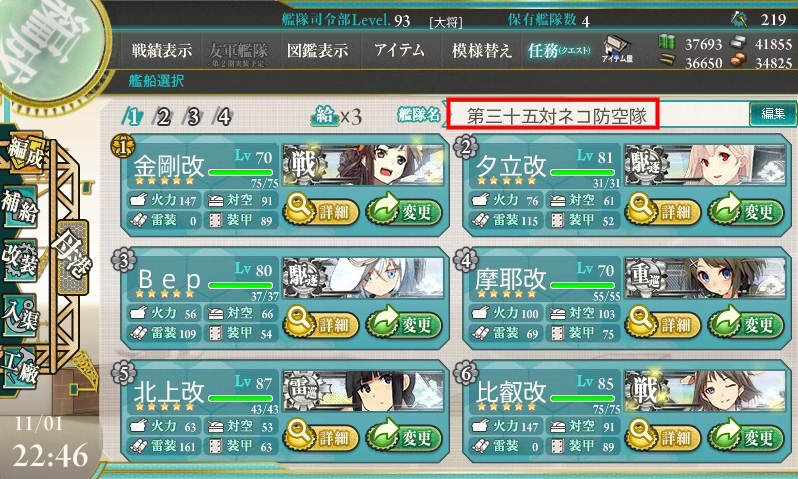The height and width of the screenshot is (479, 798).
Task: Open the 図鑑表示 menu item
Action: click(x=318, y=50)
